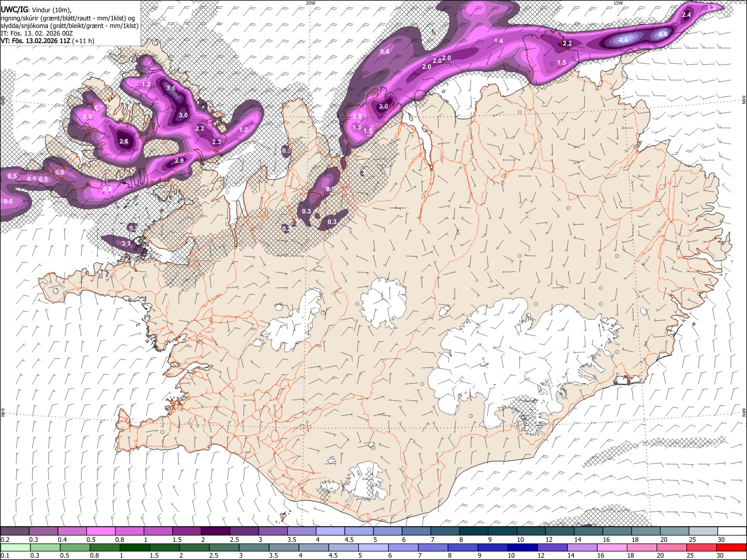Click the 20W longitude label
Image resolution: width=747 pixels, height=560 pixels.
310,3
